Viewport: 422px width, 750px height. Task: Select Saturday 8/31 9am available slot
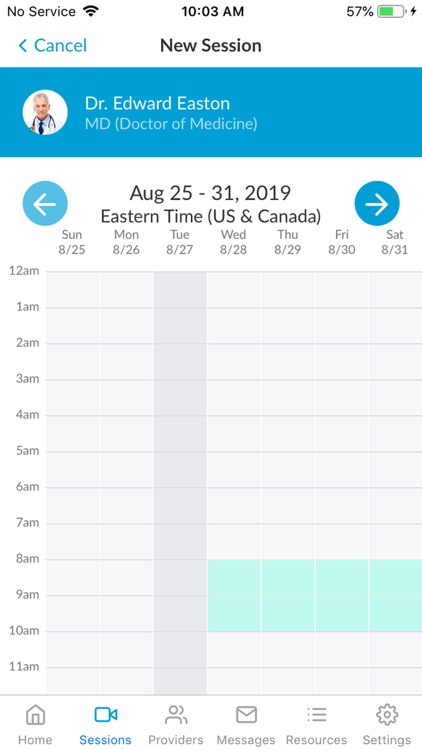pyautogui.click(x=396, y=614)
